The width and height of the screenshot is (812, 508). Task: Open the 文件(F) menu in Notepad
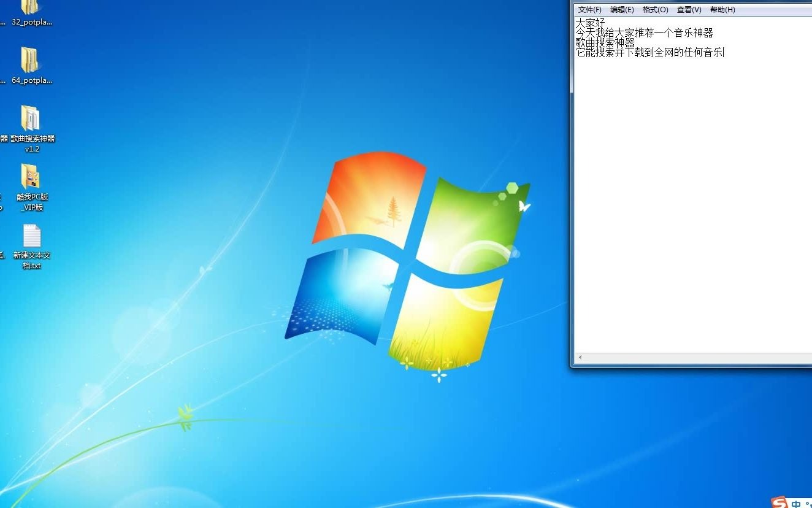(x=590, y=10)
